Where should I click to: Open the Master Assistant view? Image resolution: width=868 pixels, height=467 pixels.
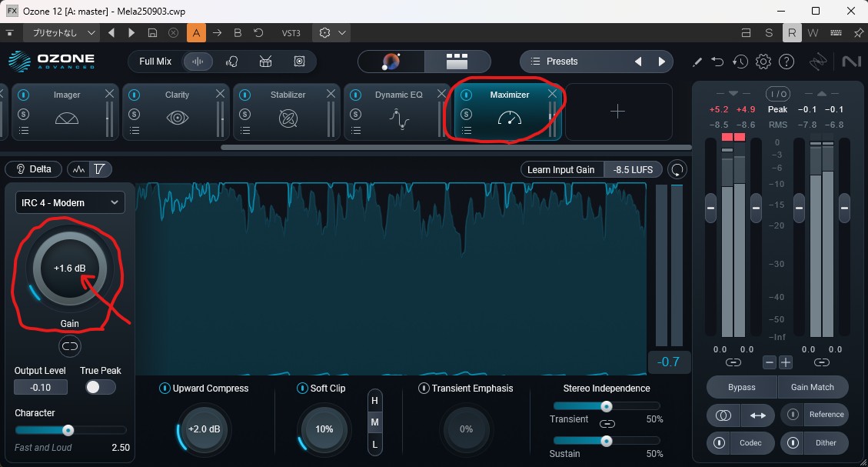coord(391,62)
